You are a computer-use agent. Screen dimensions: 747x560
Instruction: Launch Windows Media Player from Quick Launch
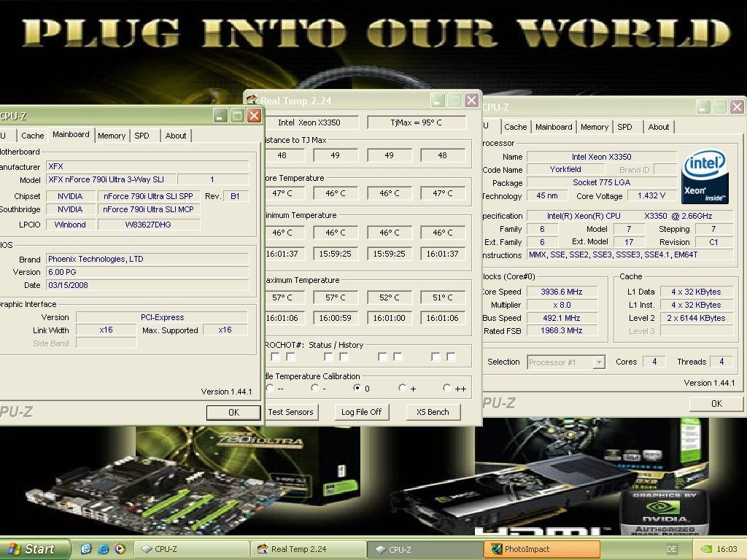120,549
